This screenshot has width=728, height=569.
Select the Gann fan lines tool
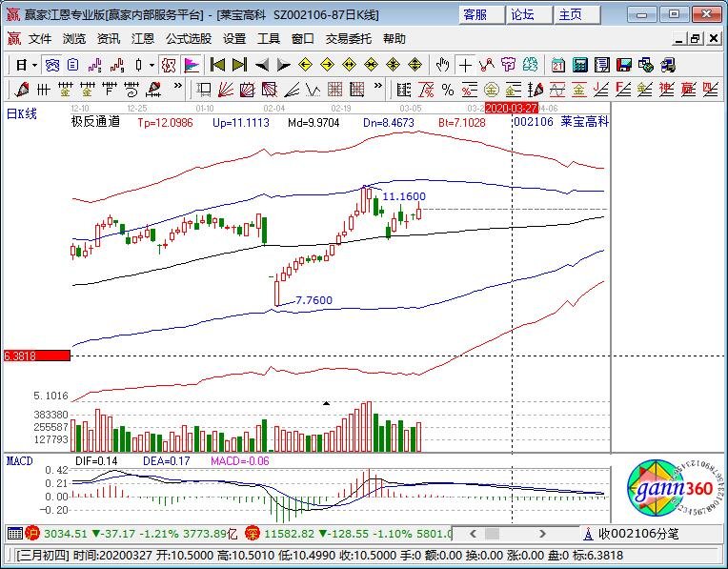tap(225, 90)
